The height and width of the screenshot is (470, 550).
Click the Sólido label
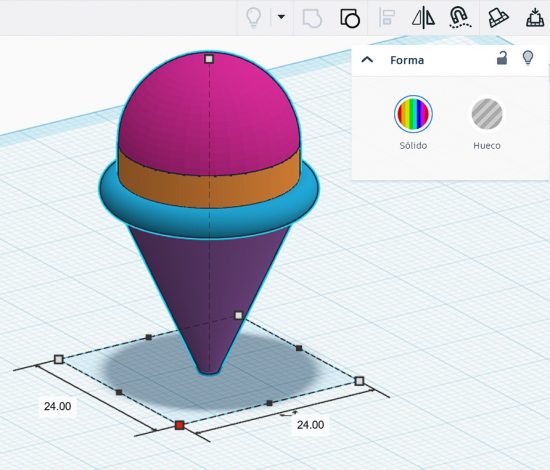click(413, 146)
